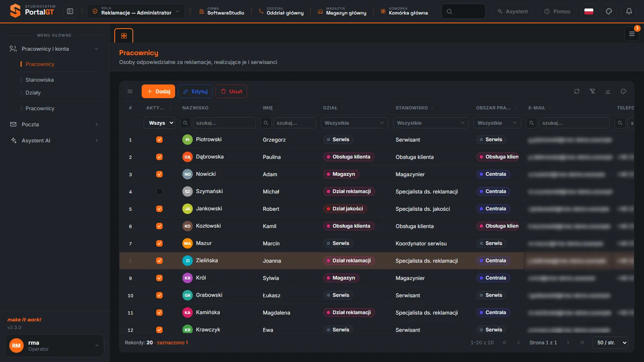Open the rma Operator user panel

(54, 346)
